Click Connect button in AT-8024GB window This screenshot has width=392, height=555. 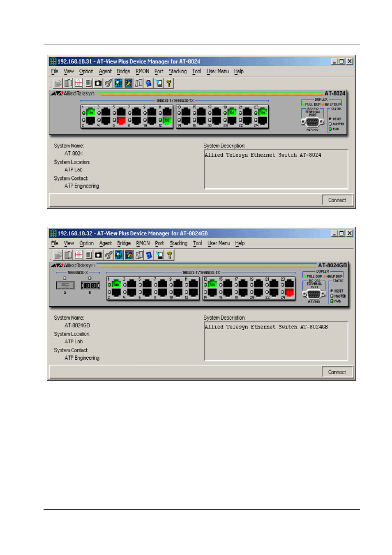pos(337,372)
